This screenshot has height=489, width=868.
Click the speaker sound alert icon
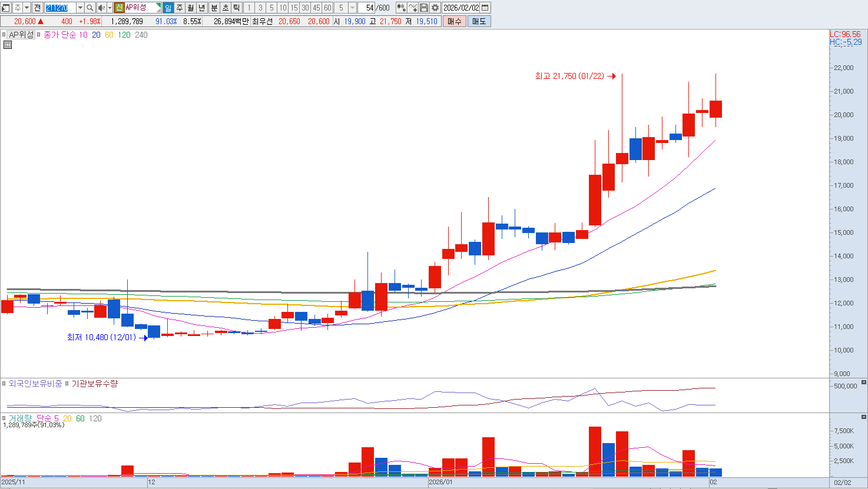tap(101, 8)
